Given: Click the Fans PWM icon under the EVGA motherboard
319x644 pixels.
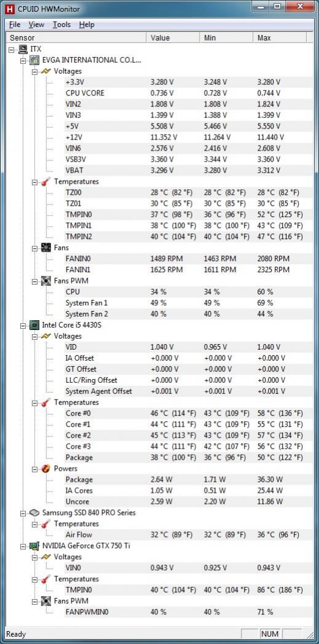Looking at the screenshot, I should [x=46, y=281].
